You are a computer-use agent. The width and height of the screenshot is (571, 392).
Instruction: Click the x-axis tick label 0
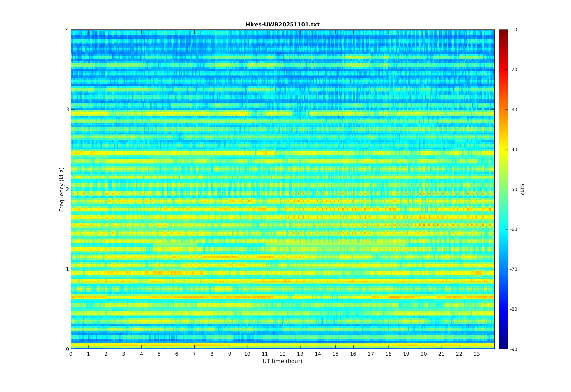click(x=71, y=354)
